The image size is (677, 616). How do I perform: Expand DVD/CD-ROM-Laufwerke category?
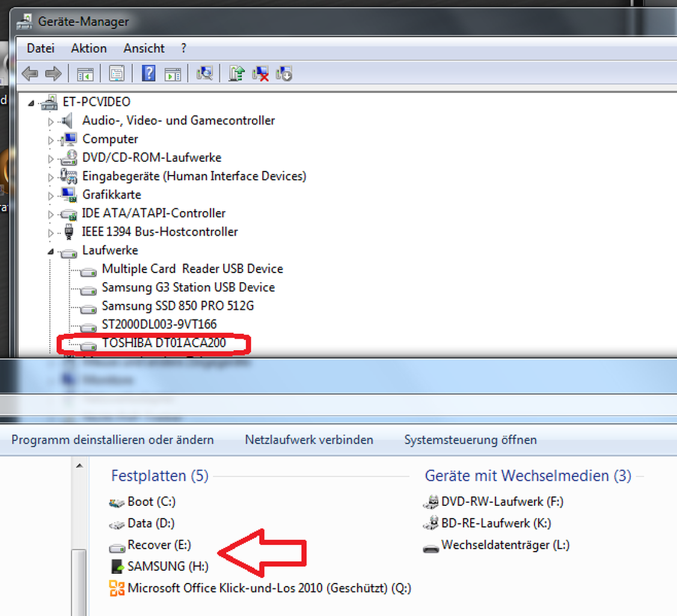(x=51, y=159)
